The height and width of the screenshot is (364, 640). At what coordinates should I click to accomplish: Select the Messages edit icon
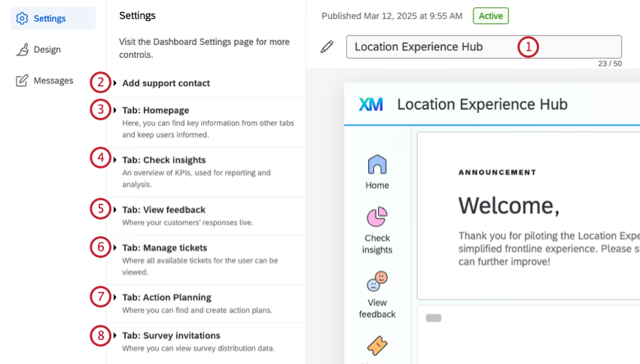pyautogui.click(x=22, y=80)
